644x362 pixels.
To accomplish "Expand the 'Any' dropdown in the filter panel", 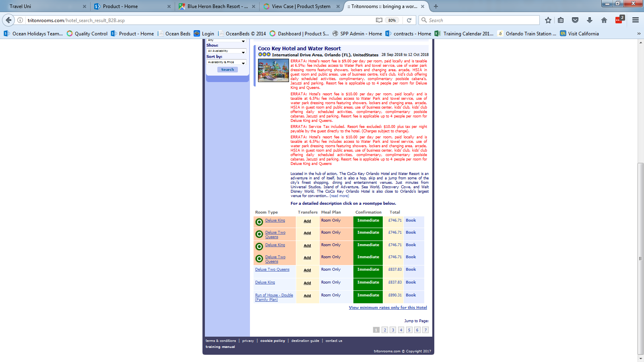I will pyautogui.click(x=226, y=41).
